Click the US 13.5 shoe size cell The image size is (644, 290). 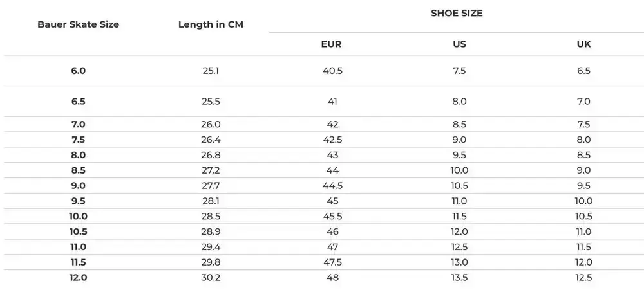click(x=459, y=278)
